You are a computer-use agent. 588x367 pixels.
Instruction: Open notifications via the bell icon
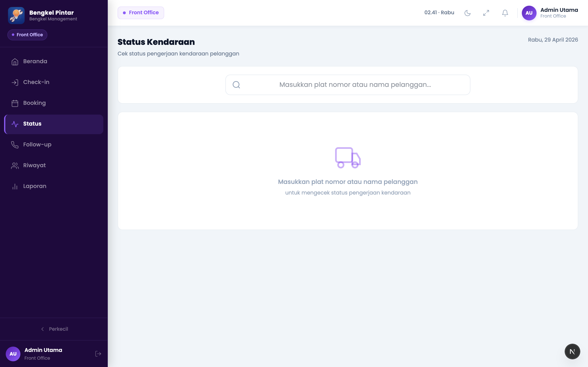pyautogui.click(x=505, y=13)
